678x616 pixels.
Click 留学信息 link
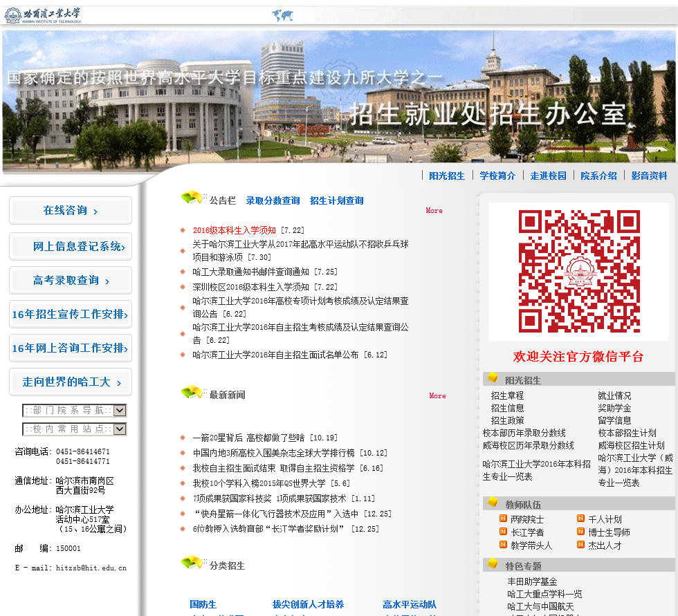tap(614, 421)
